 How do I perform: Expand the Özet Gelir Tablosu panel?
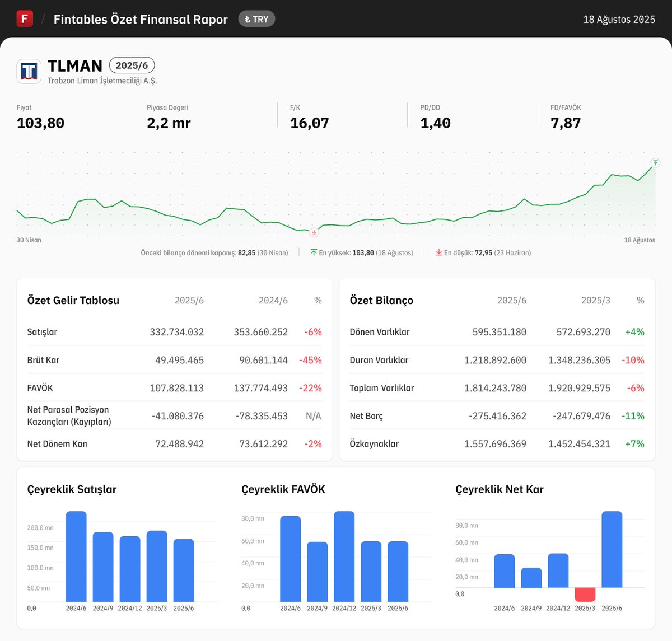73,300
